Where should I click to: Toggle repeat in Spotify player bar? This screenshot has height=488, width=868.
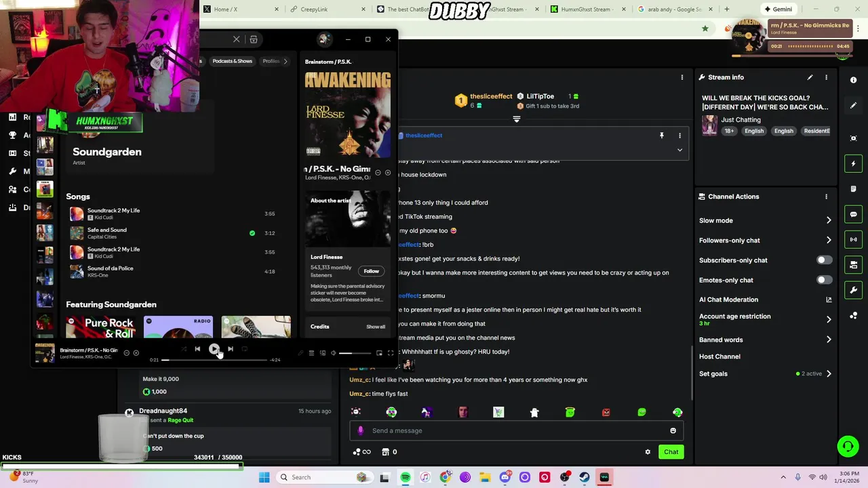pos(244,349)
